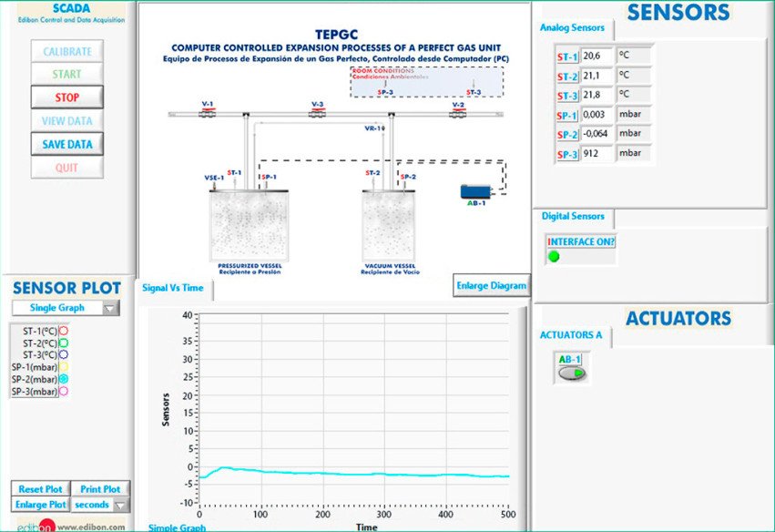Screen dimensions: 775x532
Task: Click the Room Conditions box in diagram
Action: (x=427, y=82)
